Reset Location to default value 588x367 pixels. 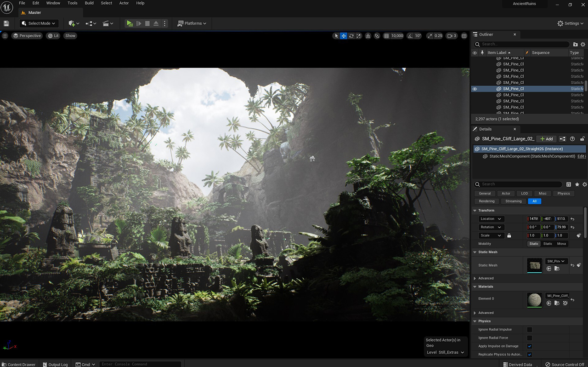(572, 219)
